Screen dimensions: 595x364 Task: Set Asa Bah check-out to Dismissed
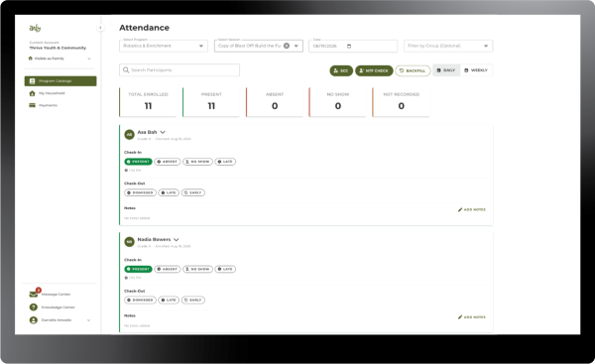(140, 192)
